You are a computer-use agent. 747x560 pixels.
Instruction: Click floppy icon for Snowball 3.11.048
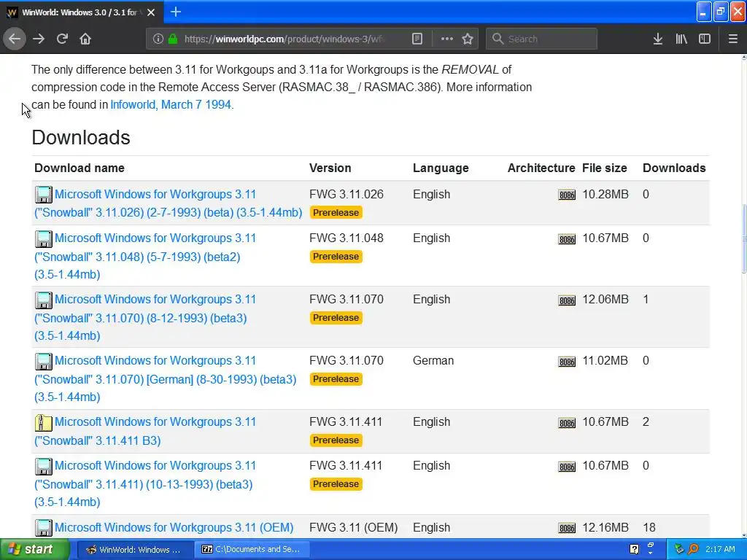coord(43,238)
